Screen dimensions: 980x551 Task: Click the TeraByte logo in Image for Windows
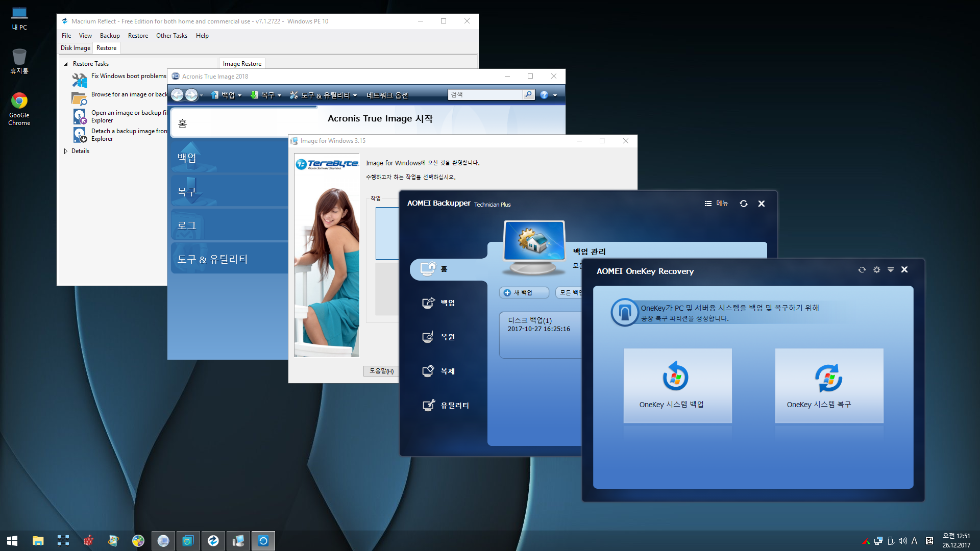point(327,164)
